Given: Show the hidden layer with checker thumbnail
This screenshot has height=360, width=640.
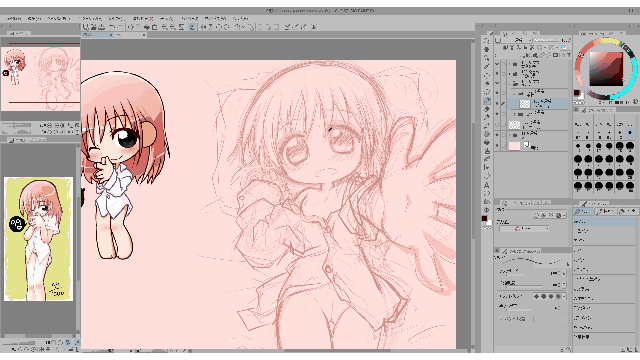Looking at the screenshot, I should [497, 124].
